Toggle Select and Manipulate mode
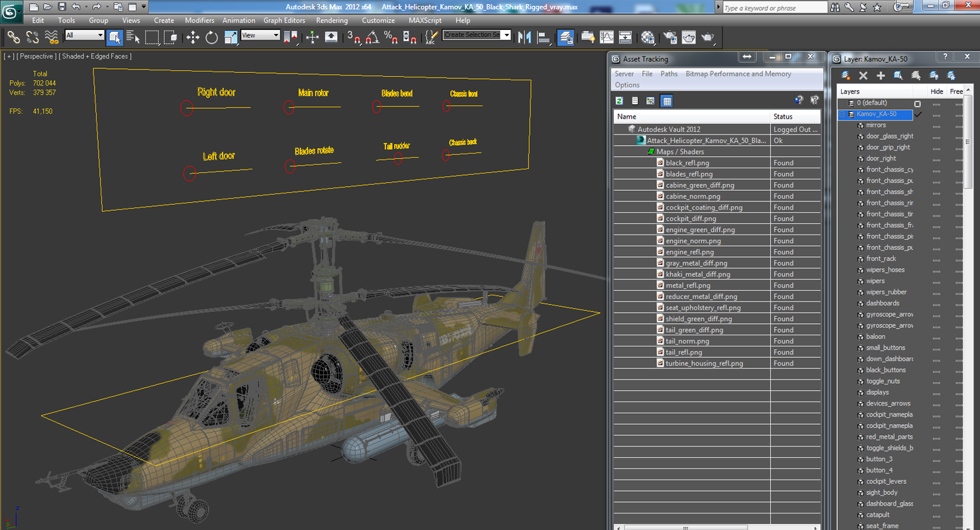The height and width of the screenshot is (530, 980). 313,38
